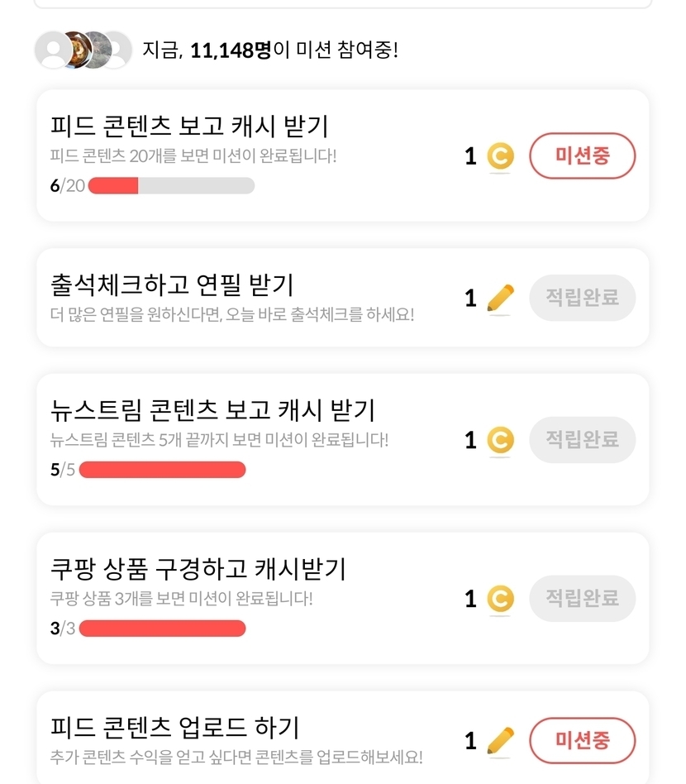Click the pencil icon for 출석체크 mission

pos(500,298)
